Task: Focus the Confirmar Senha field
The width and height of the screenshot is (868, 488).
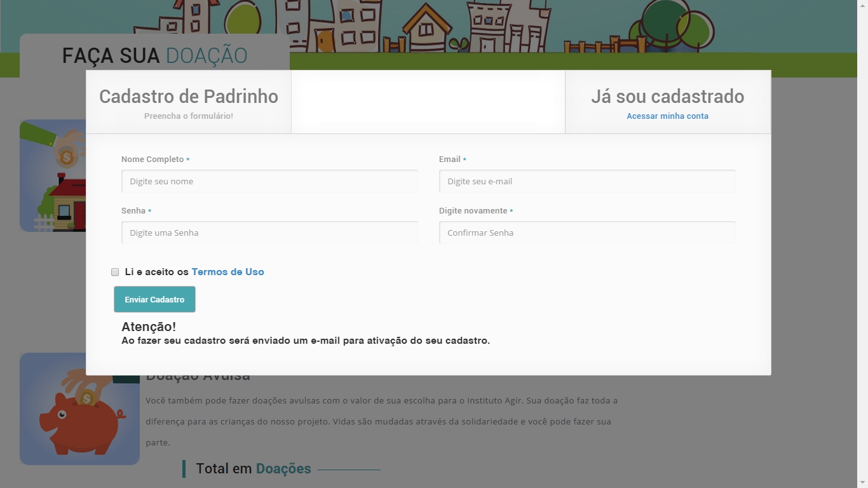Action: click(587, 233)
